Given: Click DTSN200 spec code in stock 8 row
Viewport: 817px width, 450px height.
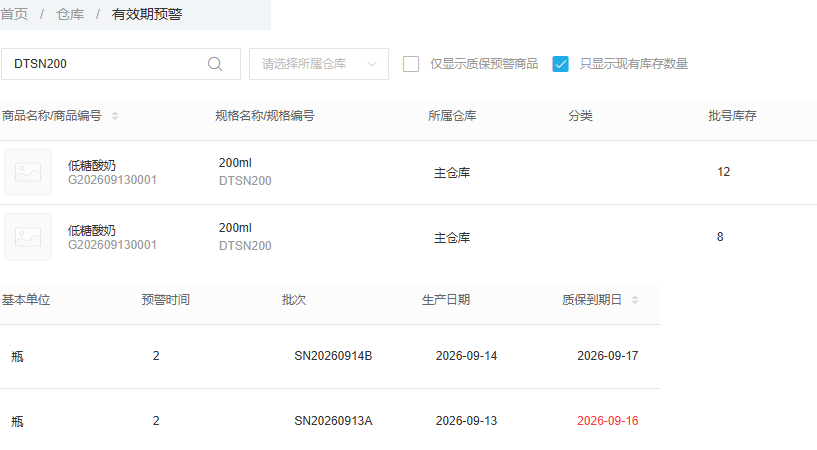Looking at the screenshot, I should pyautogui.click(x=245, y=246).
